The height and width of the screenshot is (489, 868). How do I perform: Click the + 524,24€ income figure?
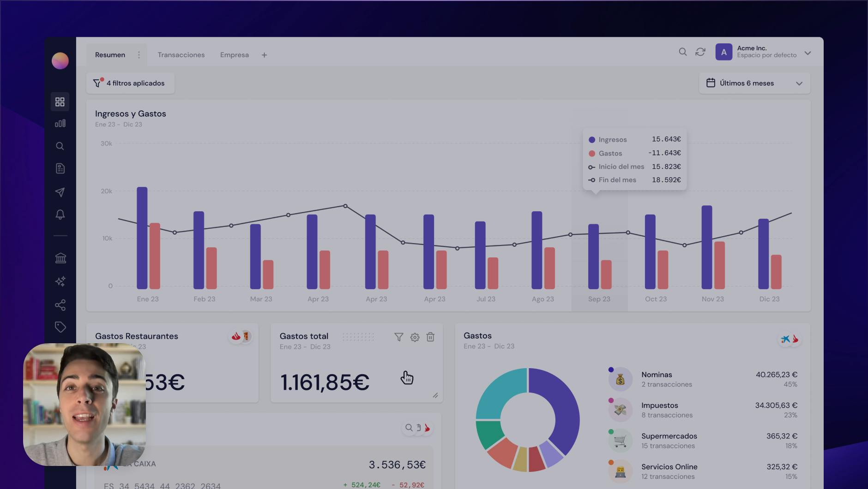362,485
